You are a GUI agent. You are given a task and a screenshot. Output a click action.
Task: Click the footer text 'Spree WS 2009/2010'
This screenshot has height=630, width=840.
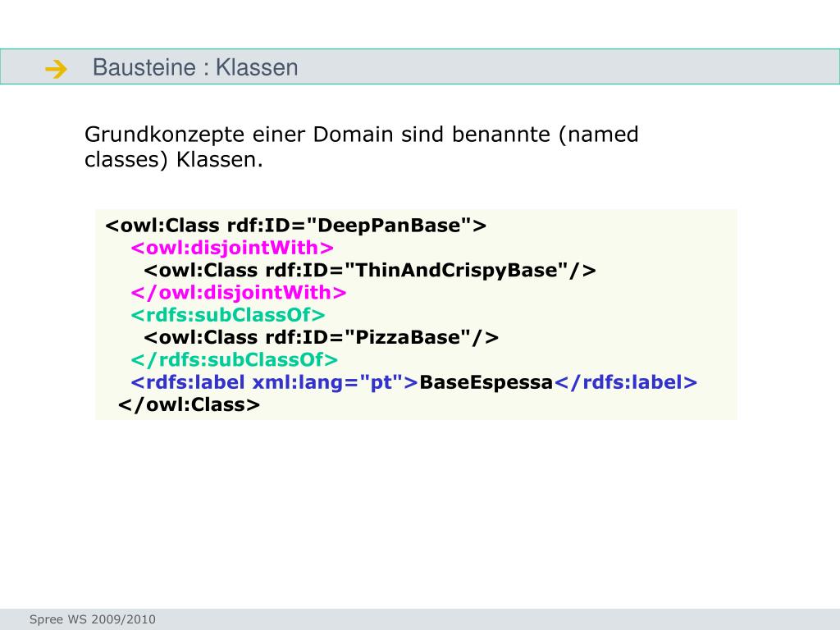pos(92,619)
